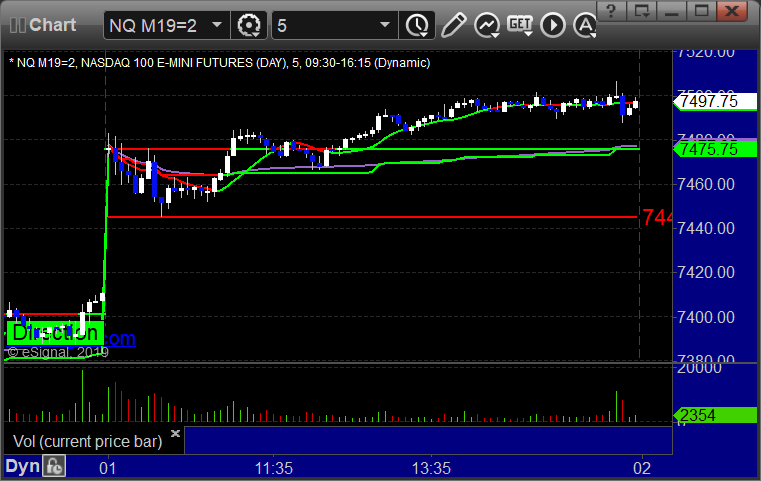
Task: Click the time template clock icon
Action: [x=417, y=25]
